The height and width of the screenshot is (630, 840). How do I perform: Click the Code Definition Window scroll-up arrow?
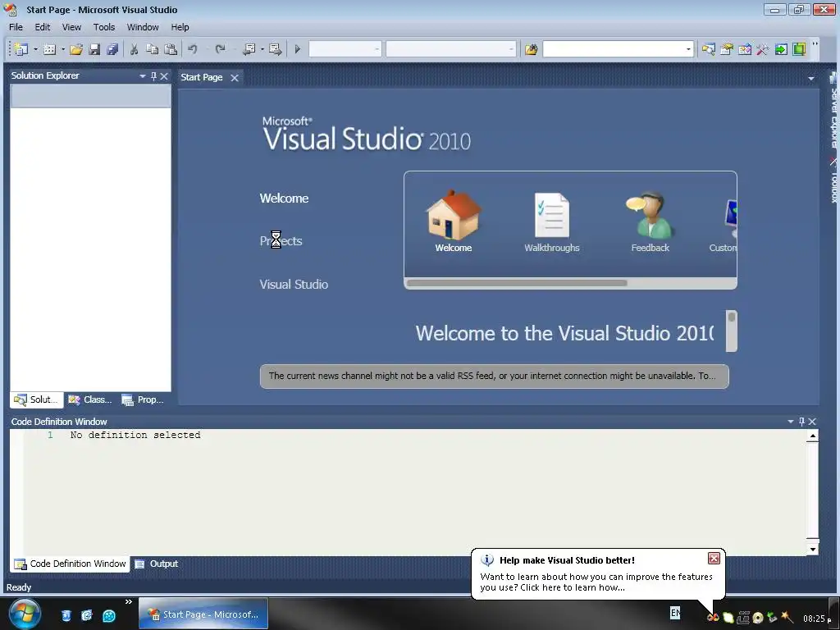point(813,436)
